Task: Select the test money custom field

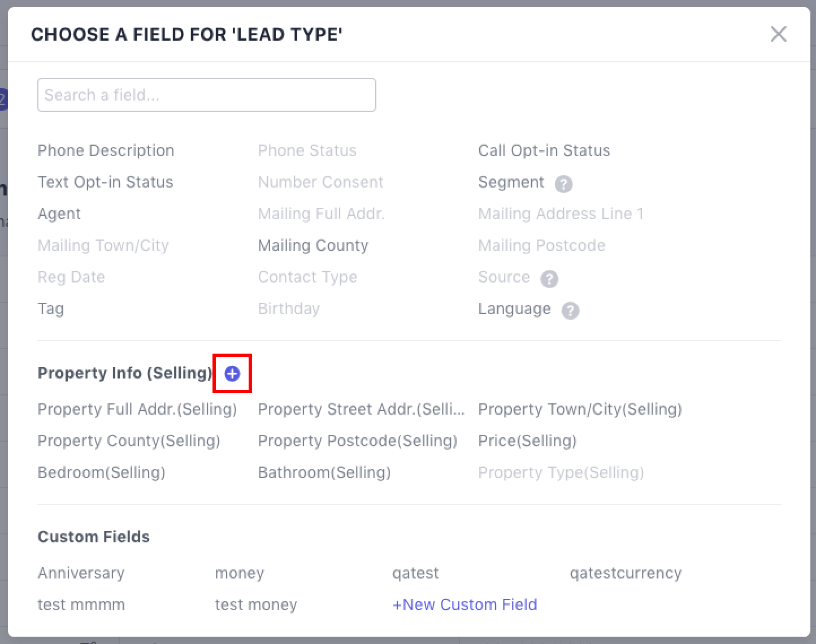Action: point(256,604)
